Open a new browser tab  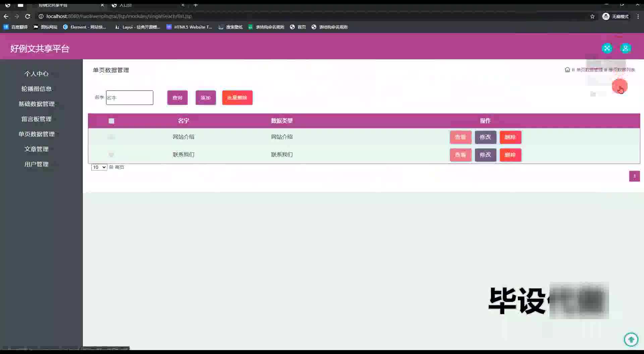[196, 5]
